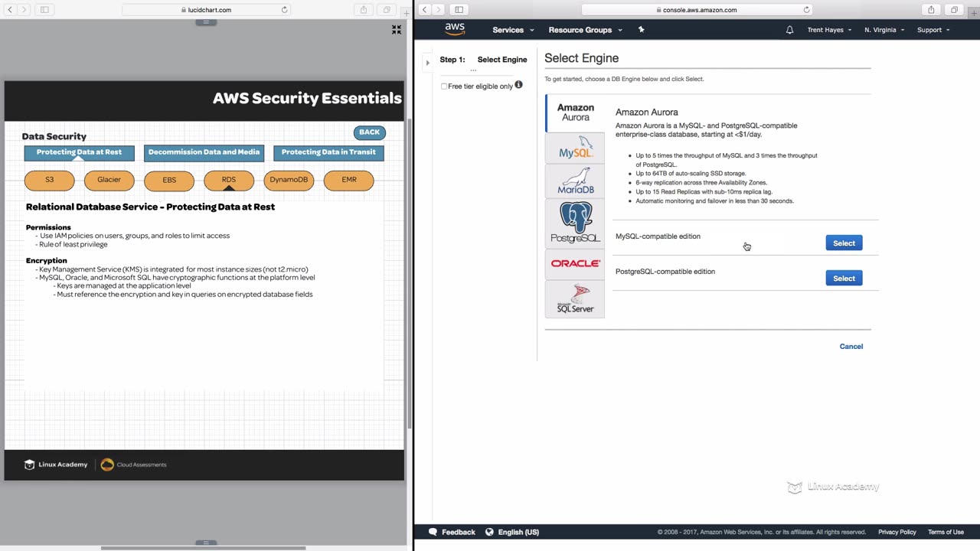Go back in the AWS console Safari window
980x551 pixels.
coord(424,10)
